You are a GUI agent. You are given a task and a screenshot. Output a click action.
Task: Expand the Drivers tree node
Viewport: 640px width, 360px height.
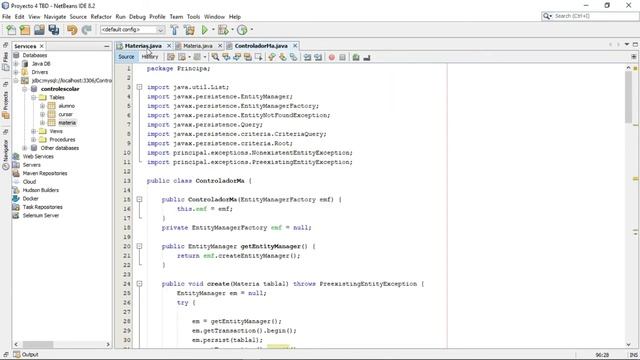16,72
